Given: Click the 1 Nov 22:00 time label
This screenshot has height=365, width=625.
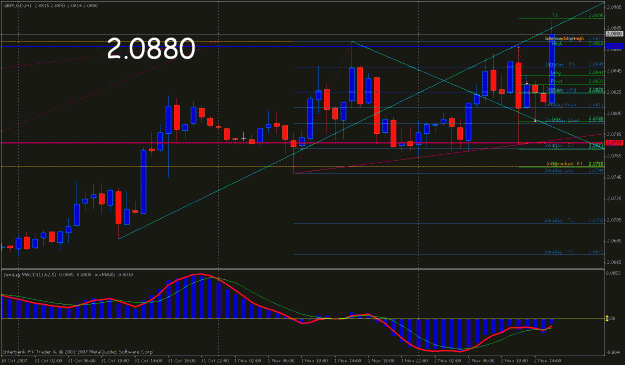Looking at the screenshot, I should click(x=415, y=361).
